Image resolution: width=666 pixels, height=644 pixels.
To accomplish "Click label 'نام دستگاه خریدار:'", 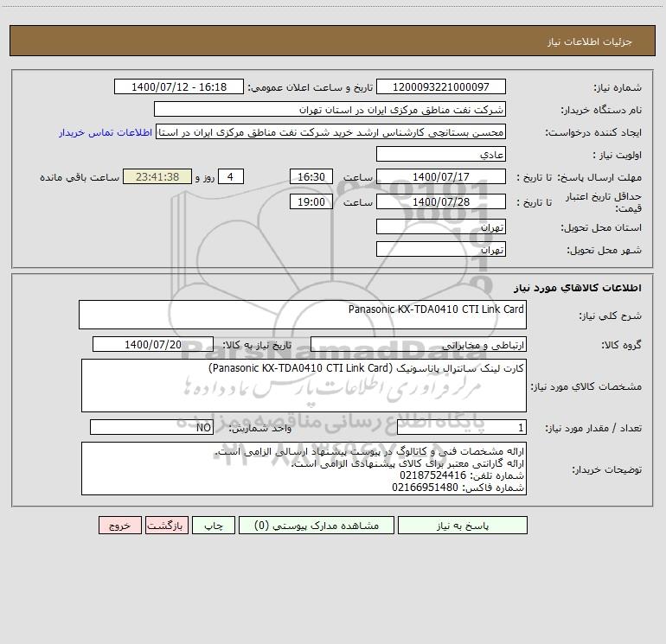I will [601, 110].
